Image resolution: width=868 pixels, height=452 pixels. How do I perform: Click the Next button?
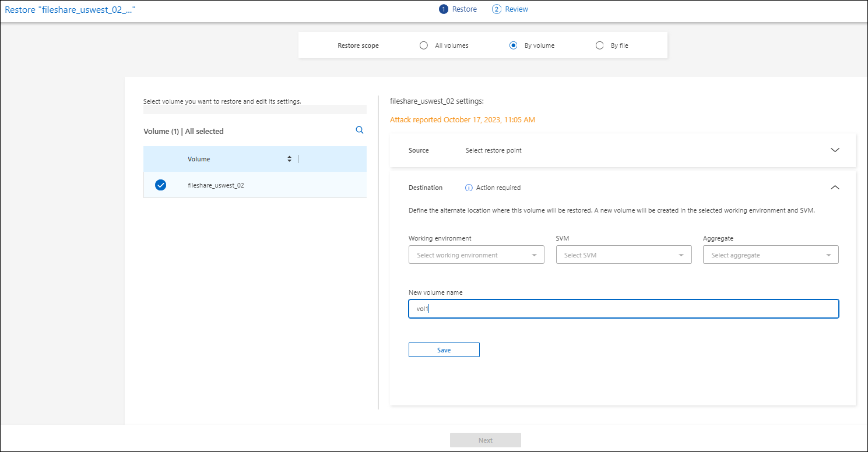point(485,440)
